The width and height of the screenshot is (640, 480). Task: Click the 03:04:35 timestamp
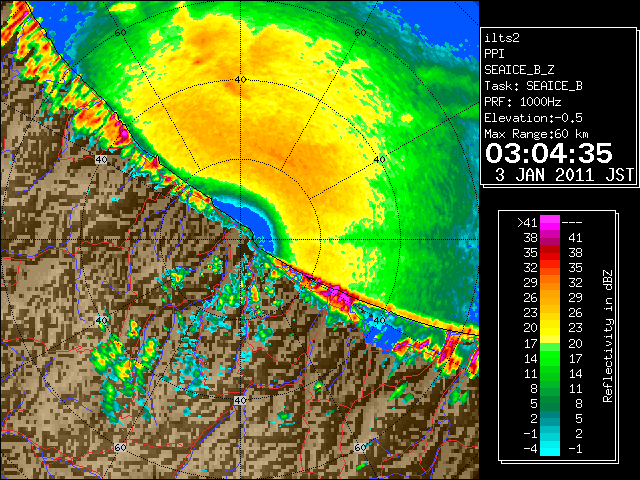549,153
